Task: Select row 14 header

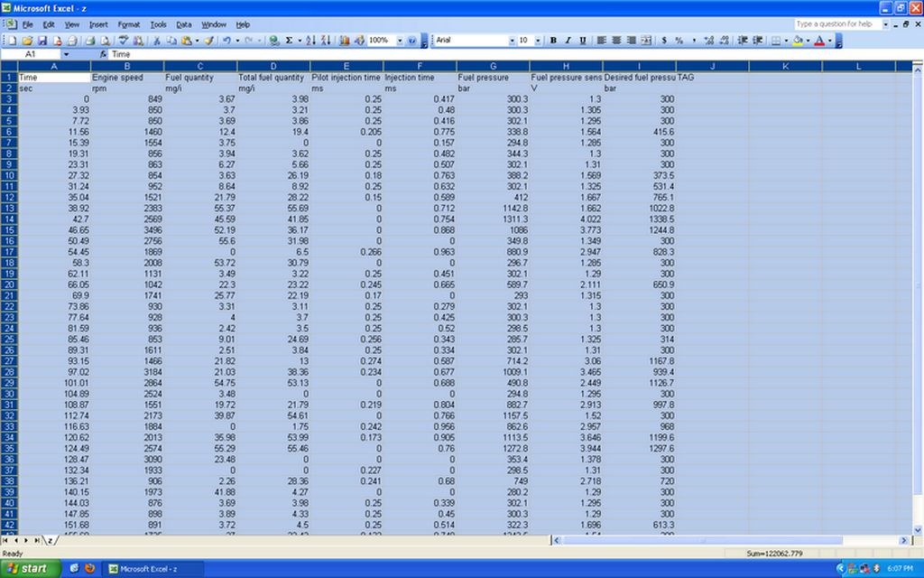Action: pos(9,219)
